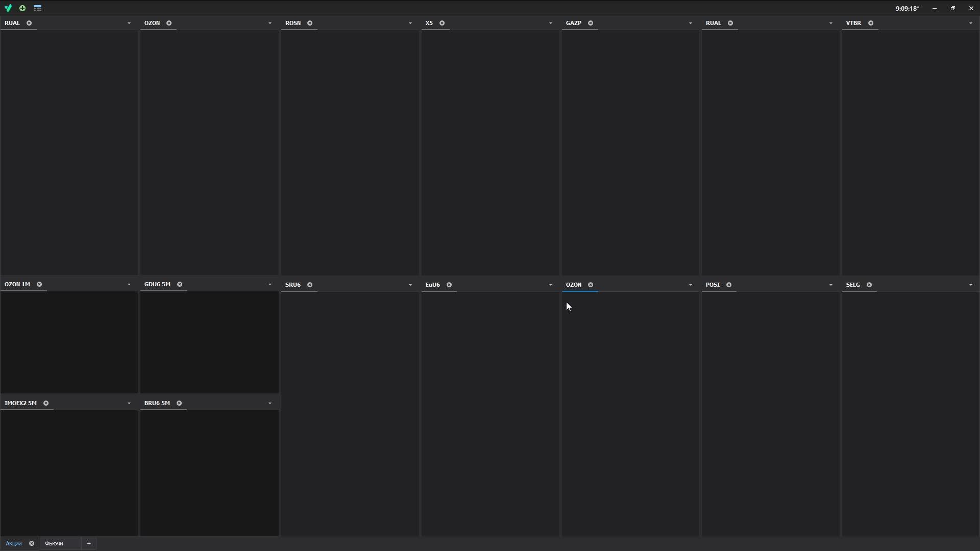Screen dimensions: 980x551
Task: Show the IMOEX2 5M panel dropdown
Action: coord(129,403)
